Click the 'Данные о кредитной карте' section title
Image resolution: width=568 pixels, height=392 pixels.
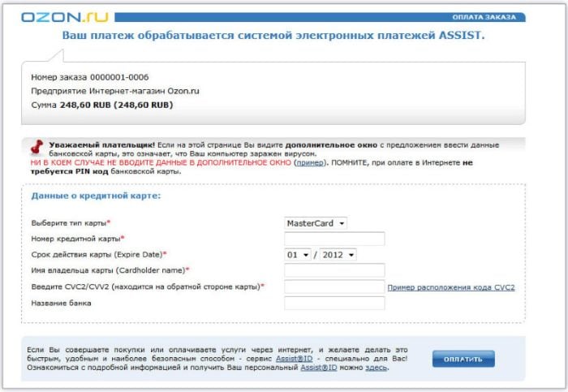(x=96, y=196)
